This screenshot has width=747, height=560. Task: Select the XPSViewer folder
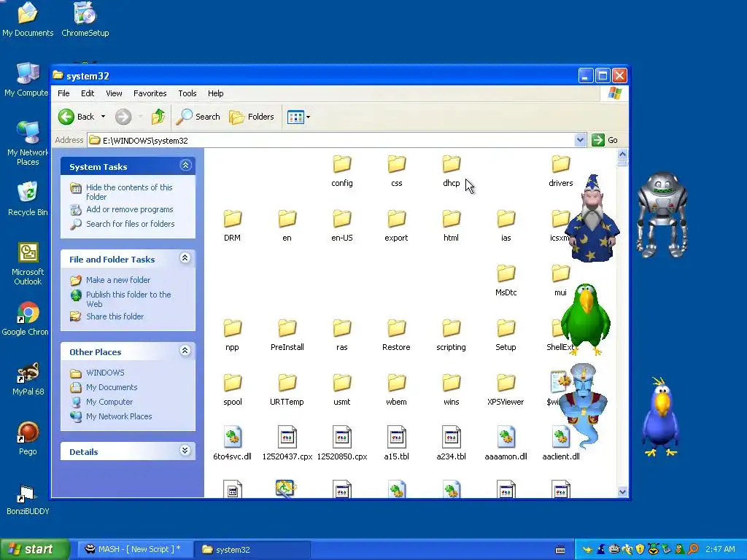[506, 389]
